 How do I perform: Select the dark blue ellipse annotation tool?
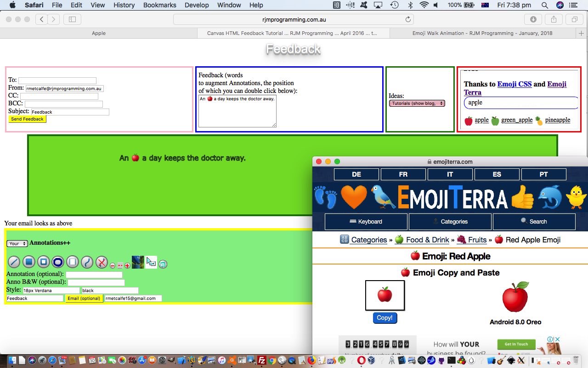(58, 262)
